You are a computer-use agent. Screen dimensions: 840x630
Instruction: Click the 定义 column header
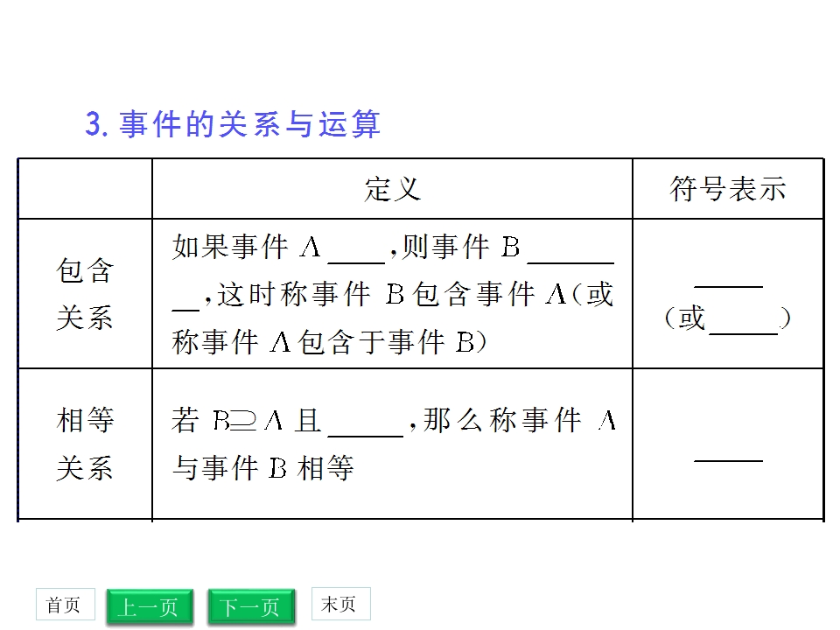tap(392, 189)
